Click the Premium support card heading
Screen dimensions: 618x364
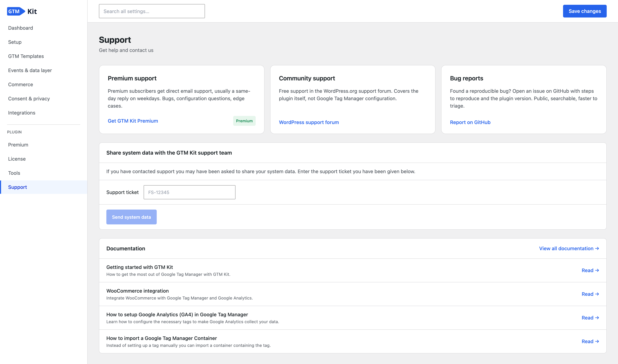(132, 78)
